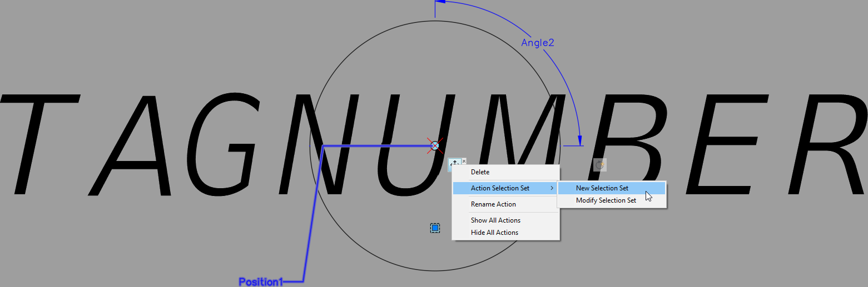Click the rotate action icon
The width and height of the screenshot is (868, 287).
pos(599,165)
